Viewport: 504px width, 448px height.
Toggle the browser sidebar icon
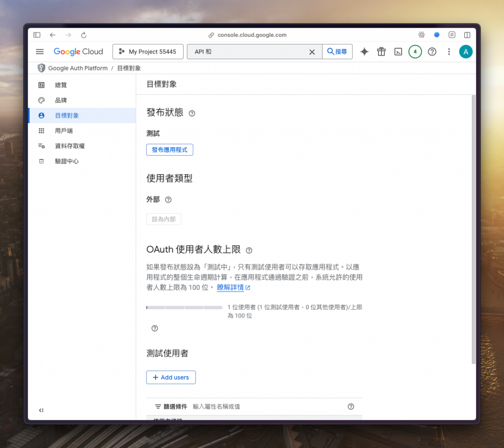[x=37, y=35]
